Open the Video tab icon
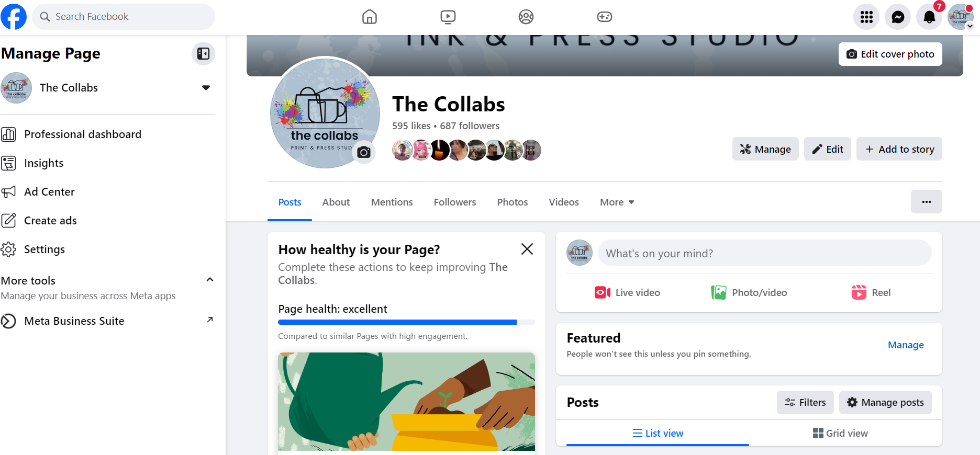This screenshot has height=455, width=980. point(448,17)
